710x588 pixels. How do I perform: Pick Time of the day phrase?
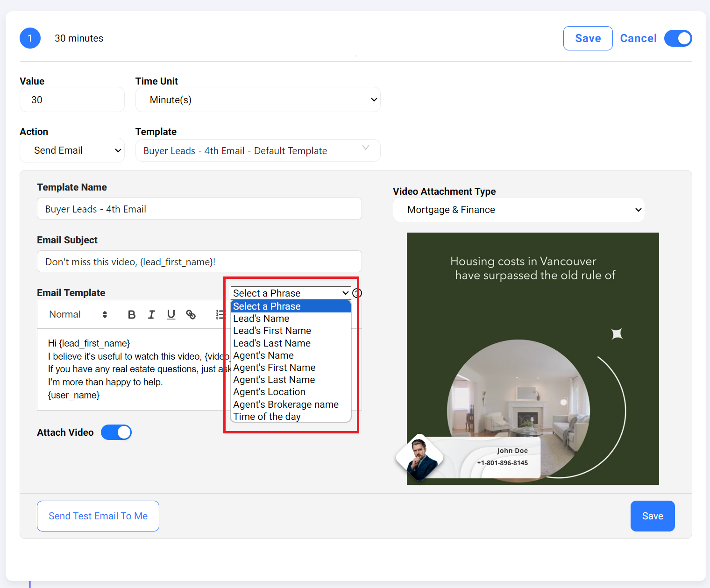click(x=267, y=417)
